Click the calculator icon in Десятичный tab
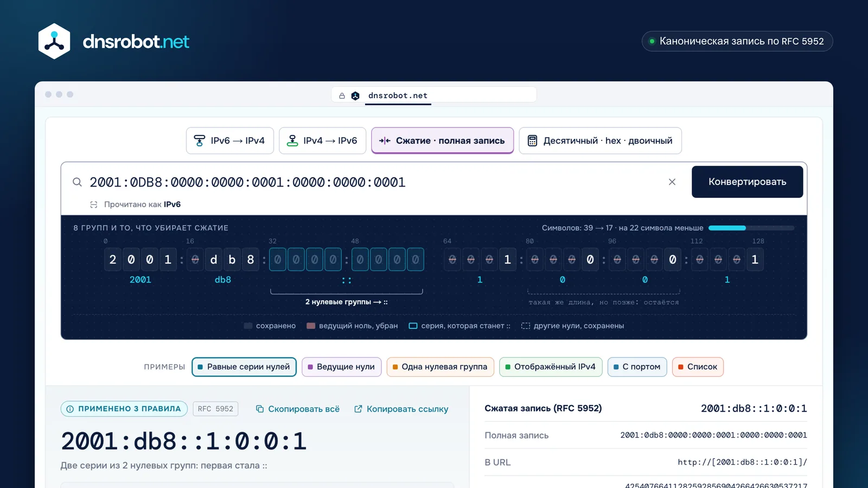The image size is (868, 488). click(x=532, y=141)
